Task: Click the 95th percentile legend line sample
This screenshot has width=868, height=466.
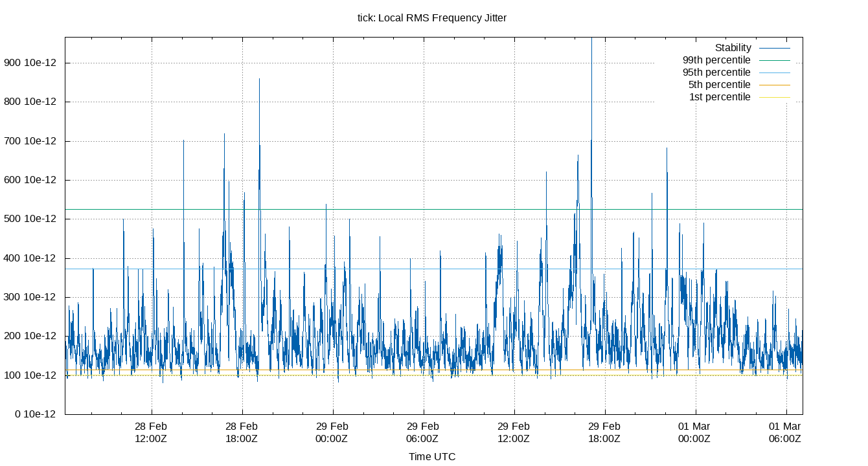Action: click(x=774, y=72)
